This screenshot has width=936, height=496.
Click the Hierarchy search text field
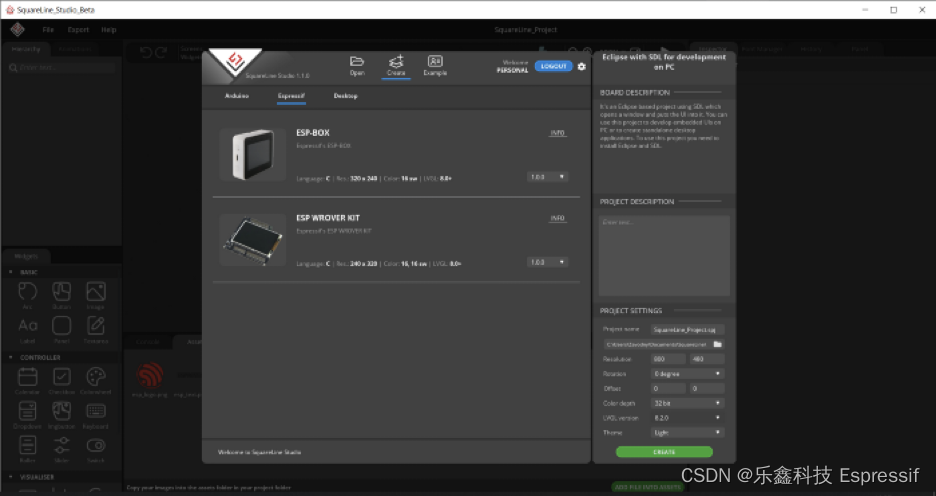pos(61,67)
